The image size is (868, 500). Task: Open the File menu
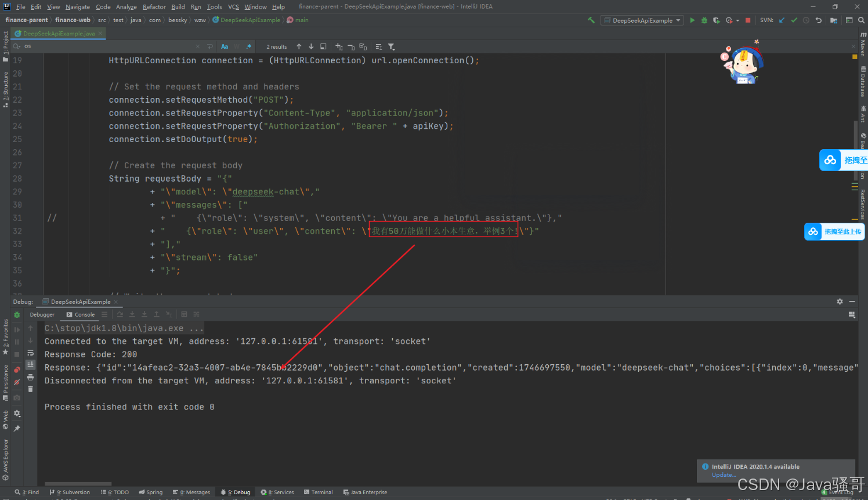21,7
